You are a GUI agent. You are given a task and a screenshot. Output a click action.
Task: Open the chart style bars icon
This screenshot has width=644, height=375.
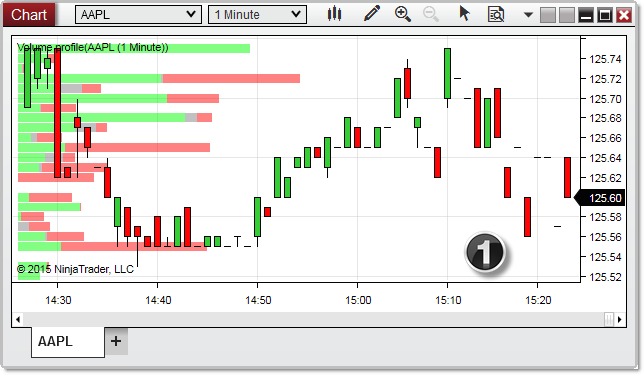click(334, 14)
